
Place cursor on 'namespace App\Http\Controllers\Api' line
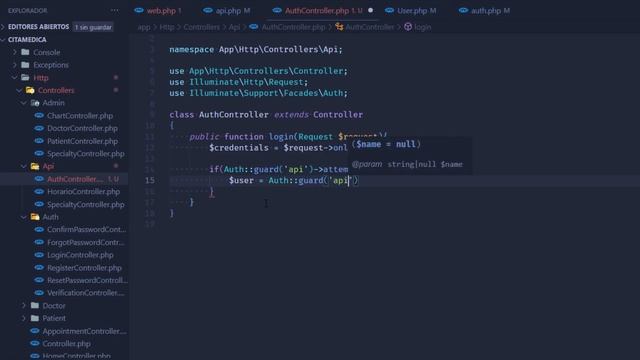coord(256,49)
